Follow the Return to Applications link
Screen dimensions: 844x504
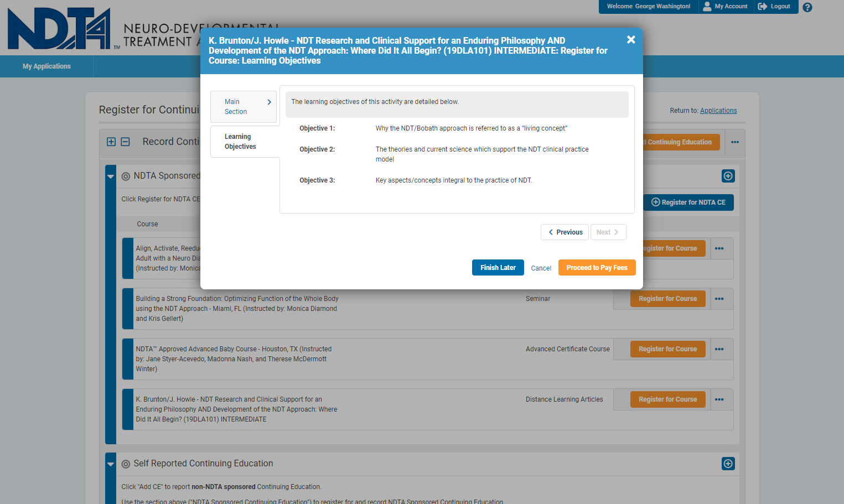click(718, 111)
